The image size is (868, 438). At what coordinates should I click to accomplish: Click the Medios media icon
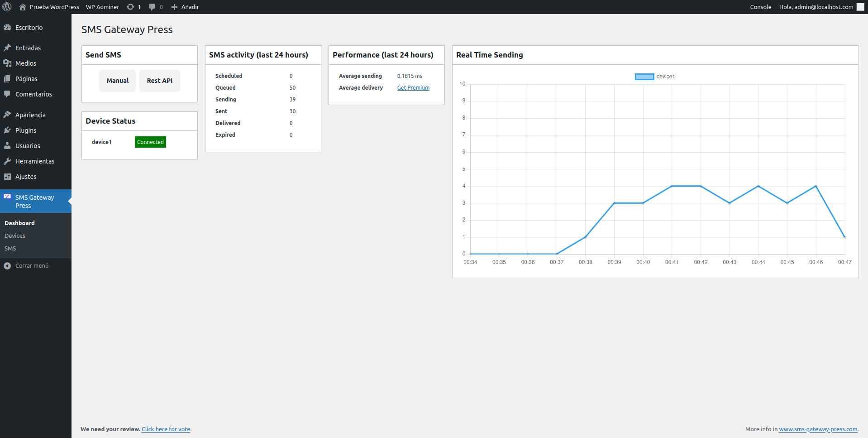click(x=7, y=63)
